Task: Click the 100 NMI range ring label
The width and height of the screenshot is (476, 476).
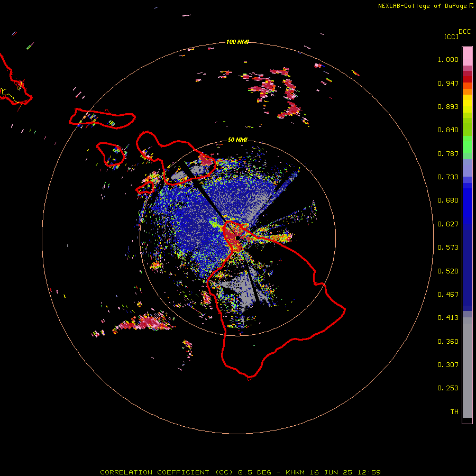Action: (237, 42)
